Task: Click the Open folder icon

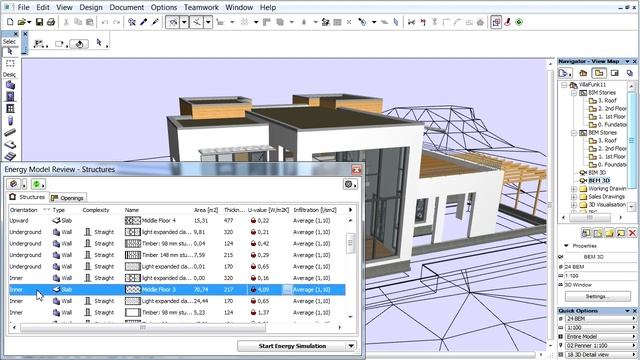Action: 22,22
